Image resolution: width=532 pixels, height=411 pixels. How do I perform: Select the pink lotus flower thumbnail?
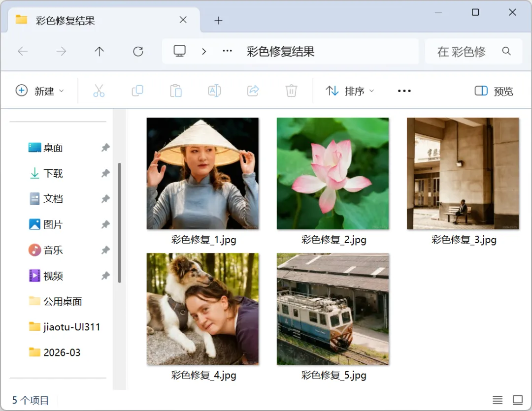point(333,173)
